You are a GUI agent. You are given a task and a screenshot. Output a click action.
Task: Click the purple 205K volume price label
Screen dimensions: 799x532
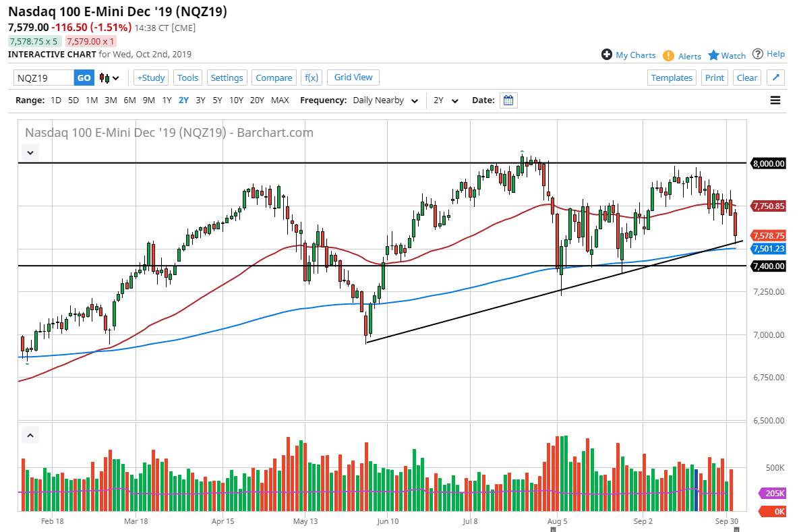(x=773, y=493)
